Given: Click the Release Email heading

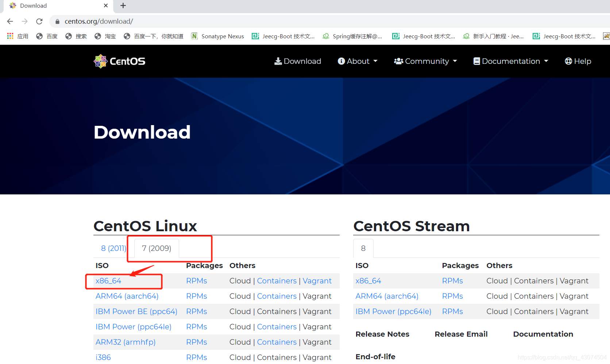Looking at the screenshot, I should click(461, 334).
